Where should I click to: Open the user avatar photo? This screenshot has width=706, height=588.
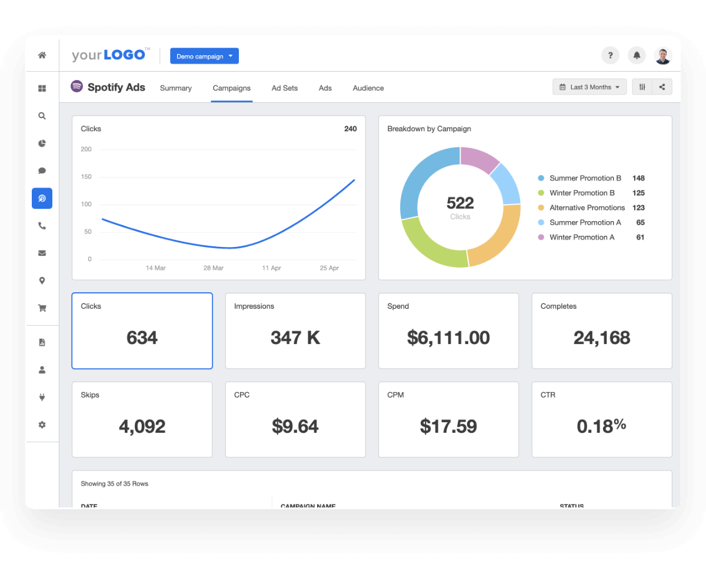[663, 55]
